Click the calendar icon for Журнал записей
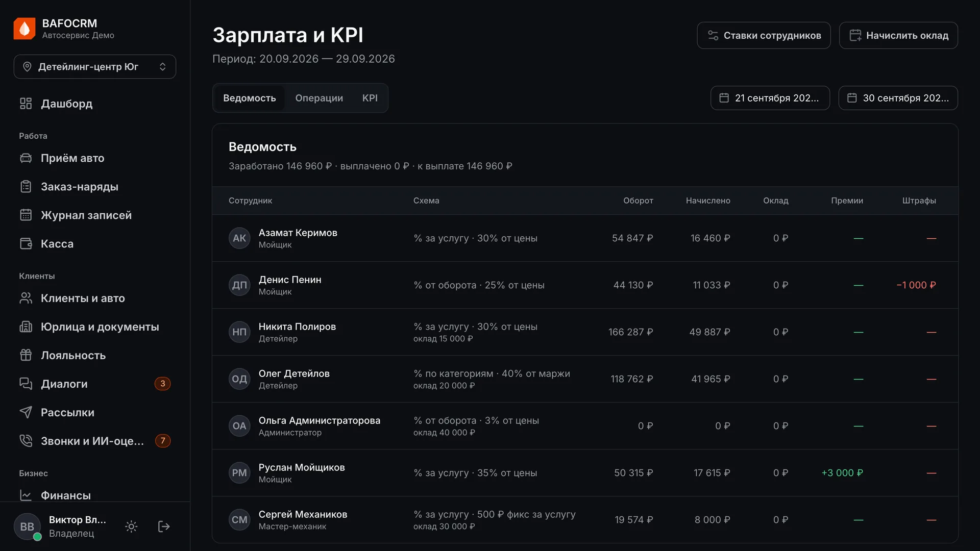The image size is (980, 551). (x=26, y=215)
